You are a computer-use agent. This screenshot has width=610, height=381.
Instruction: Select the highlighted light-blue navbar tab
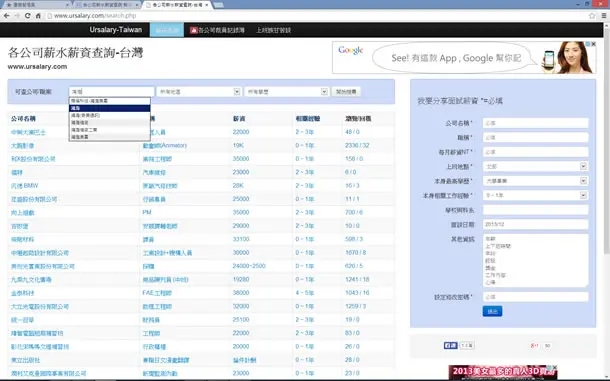pyautogui.click(x=167, y=30)
